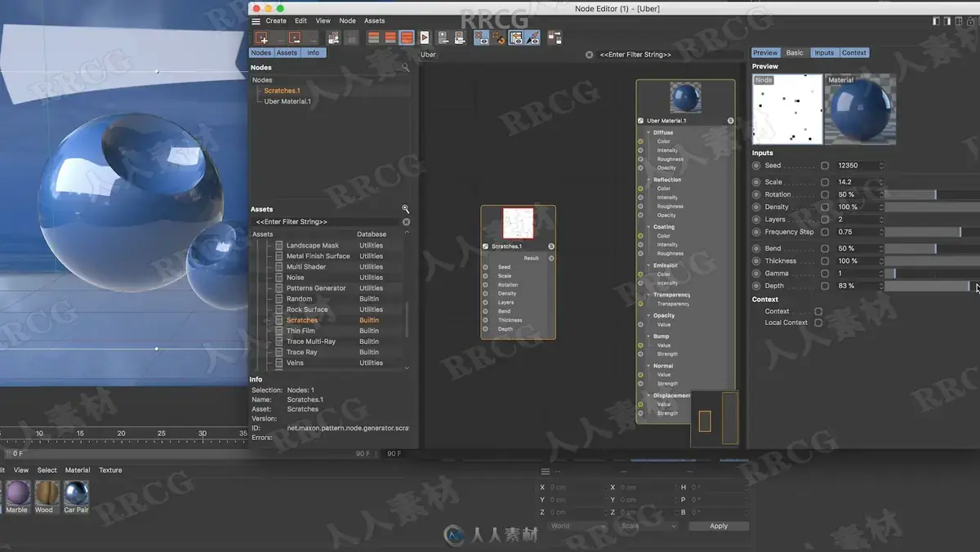Image resolution: width=980 pixels, height=552 pixels.
Task: Click the search magnifier in Assets panel
Action: (x=405, y=209)
